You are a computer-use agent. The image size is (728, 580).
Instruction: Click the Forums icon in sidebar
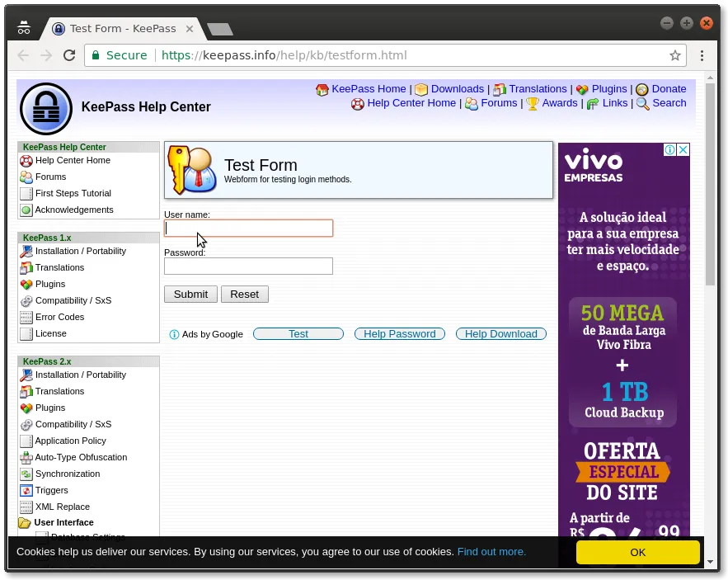26,177
